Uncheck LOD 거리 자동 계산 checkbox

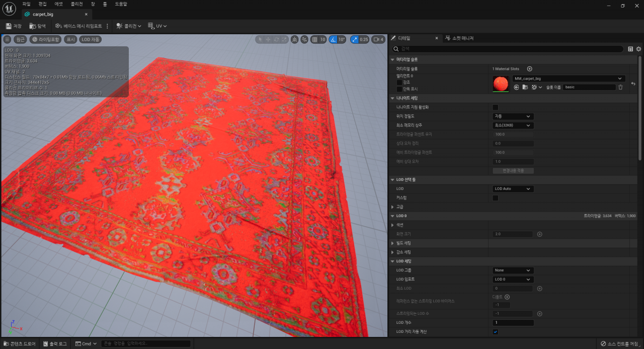click(495, 332)
